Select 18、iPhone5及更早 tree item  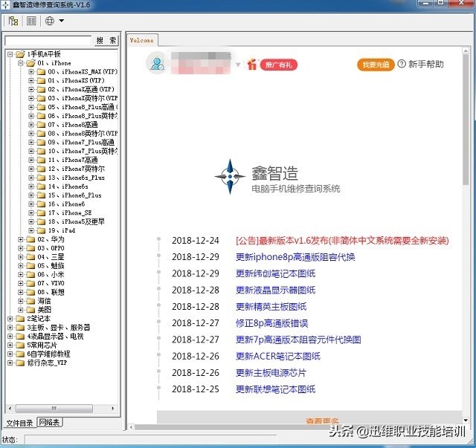76,221
